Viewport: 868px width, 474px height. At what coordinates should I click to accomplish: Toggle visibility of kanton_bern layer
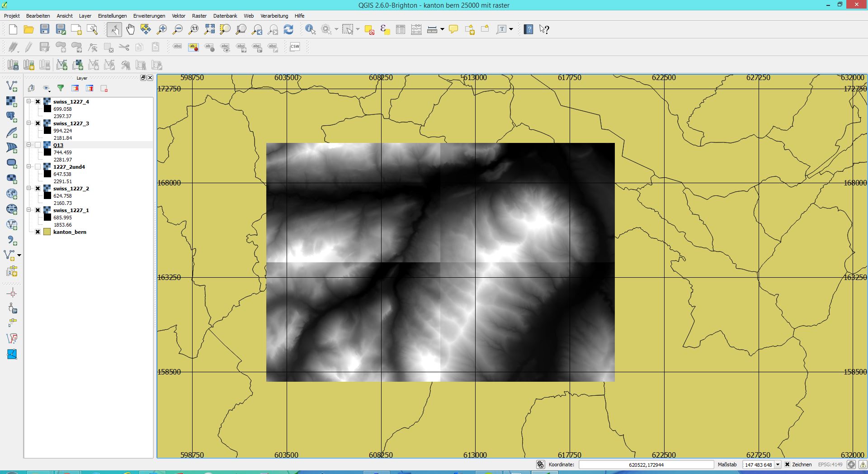[38, 232]
